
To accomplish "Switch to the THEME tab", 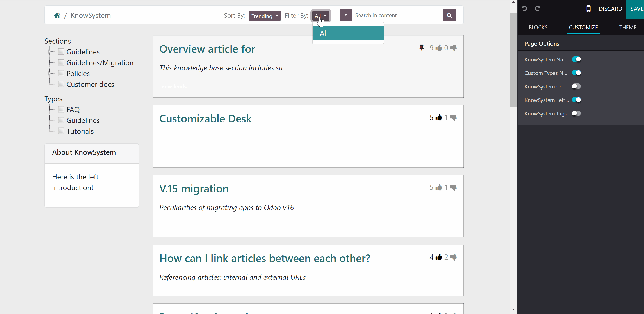I will pos(628,27).
